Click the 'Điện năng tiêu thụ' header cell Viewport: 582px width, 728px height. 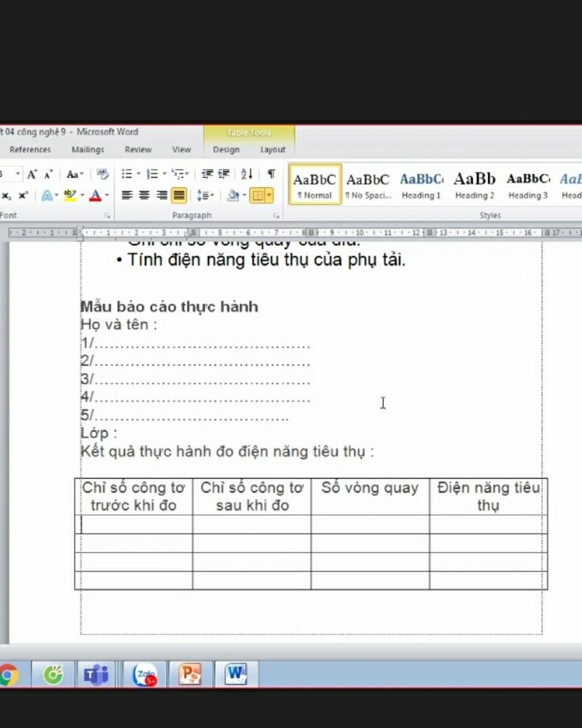(488, 497)
